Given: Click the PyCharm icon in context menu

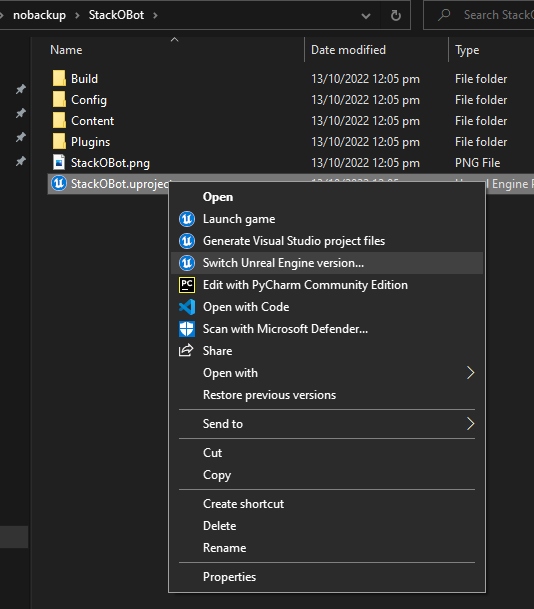Looking at the screenshot, I should (187, 285).
